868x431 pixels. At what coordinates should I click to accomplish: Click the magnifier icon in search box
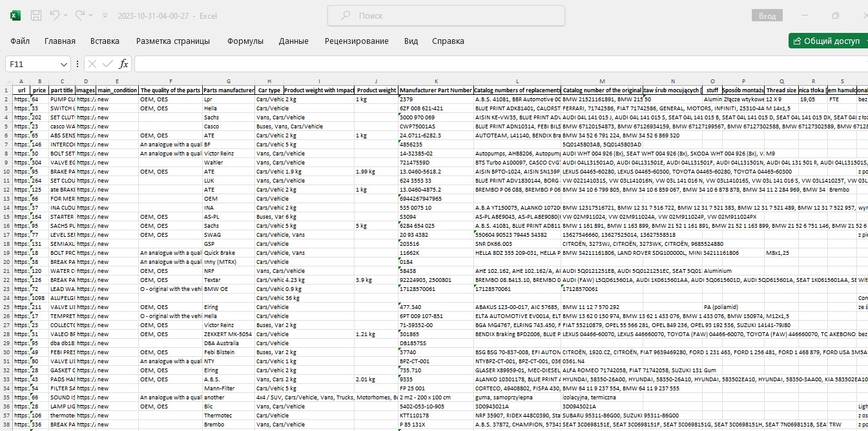pyautogui.click(x=346, y=15)
